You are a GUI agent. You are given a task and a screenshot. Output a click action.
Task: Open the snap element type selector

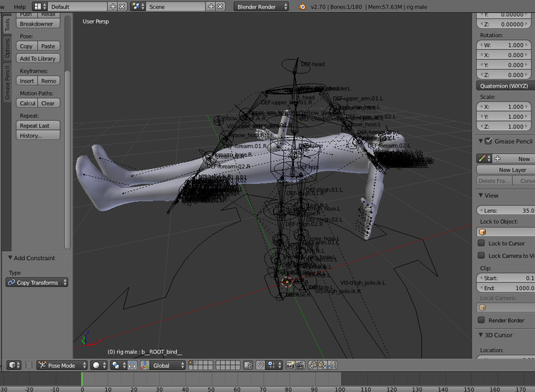pyautogui.click(x=274, y=366)
